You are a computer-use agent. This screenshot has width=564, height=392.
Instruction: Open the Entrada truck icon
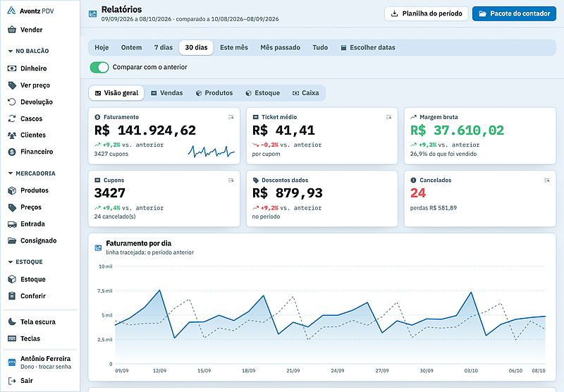[12, 224]
